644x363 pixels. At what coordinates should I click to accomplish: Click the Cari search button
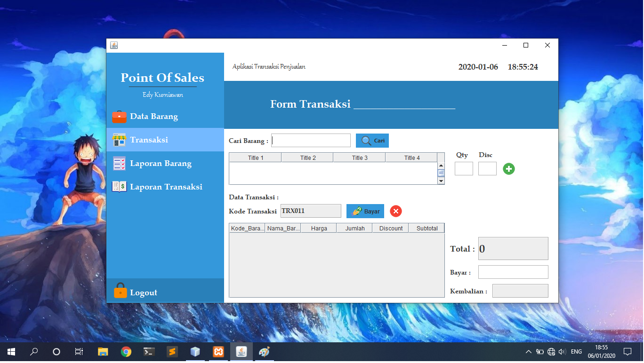372,141
